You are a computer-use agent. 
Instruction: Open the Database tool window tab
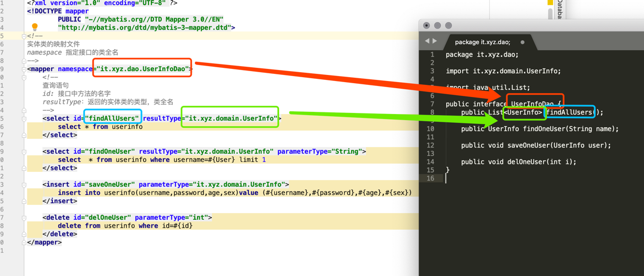click(559, 9)
